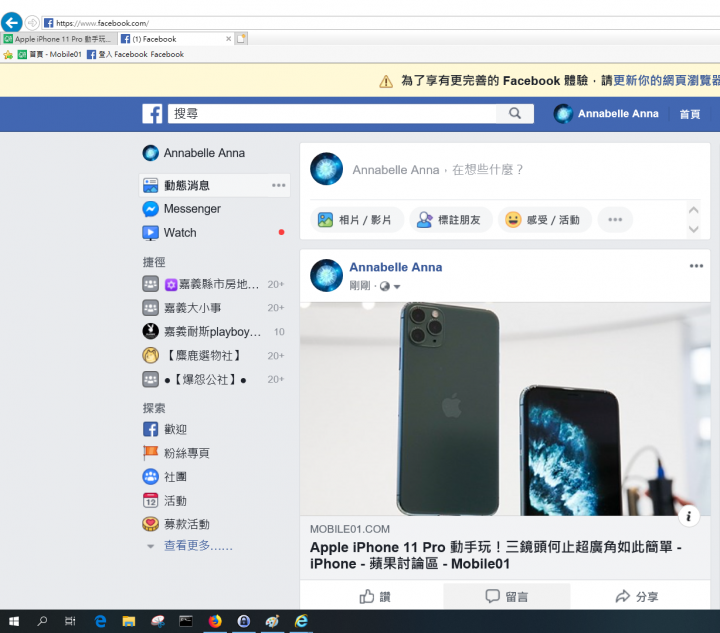
Task: Click the post author's avatar picture
Action: click(326, 275)
